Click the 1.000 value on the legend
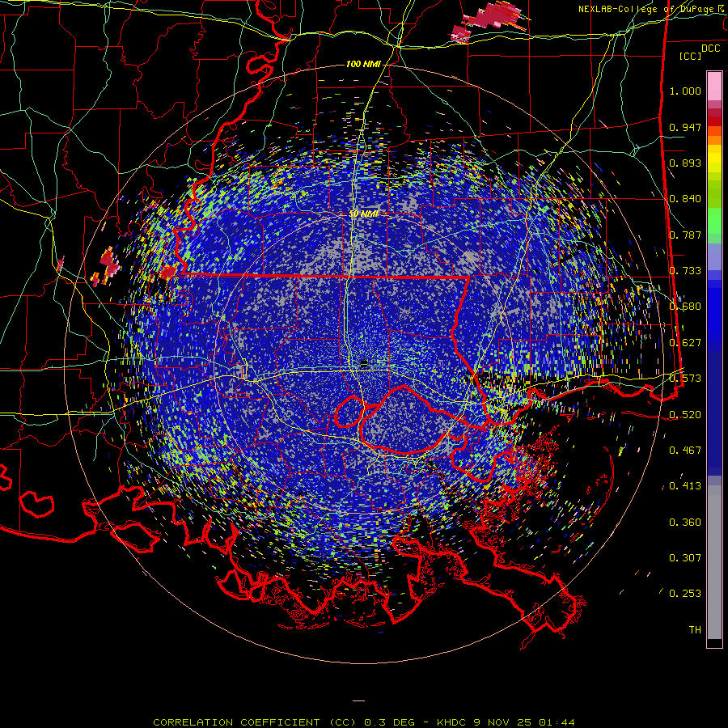728x728 pixels. [685, 91]
